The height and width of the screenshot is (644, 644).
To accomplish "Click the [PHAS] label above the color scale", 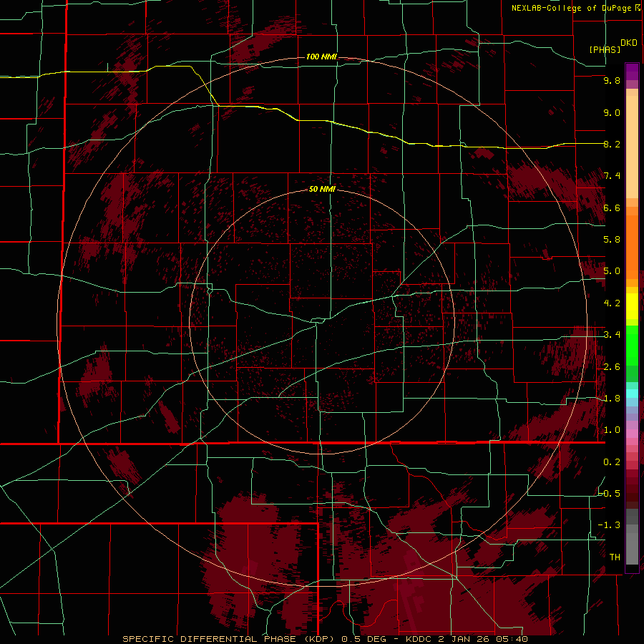I will click(x=605, y=49).
